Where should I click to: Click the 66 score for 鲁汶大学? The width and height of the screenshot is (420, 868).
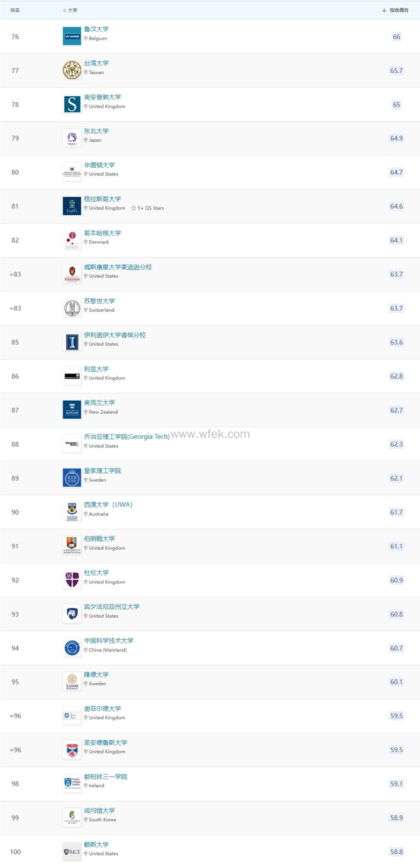396,37
